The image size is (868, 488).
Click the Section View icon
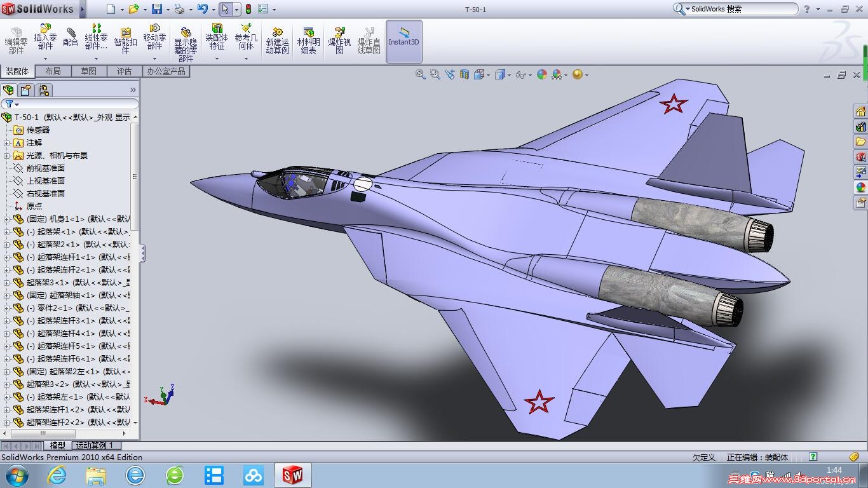pyautogui.click(x=465, y=74)
